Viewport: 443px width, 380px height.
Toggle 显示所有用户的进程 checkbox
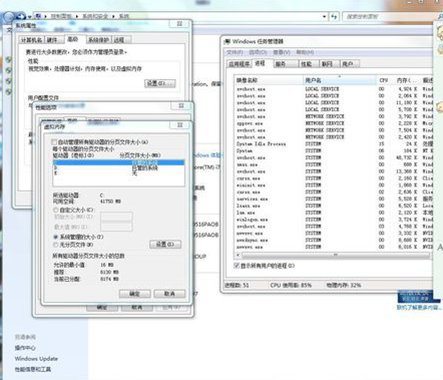[237, 266]
